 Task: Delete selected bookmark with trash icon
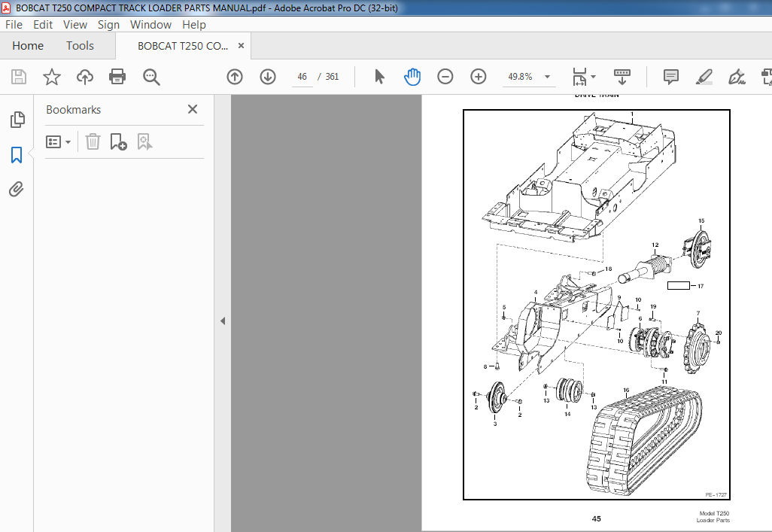tap(93, 142)
